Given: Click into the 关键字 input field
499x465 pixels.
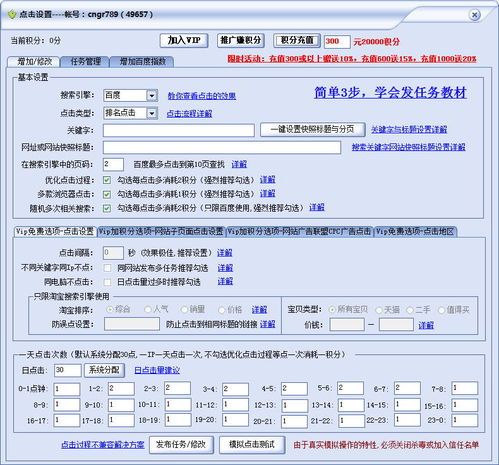Looking at the screenshot, I should 179,130.
